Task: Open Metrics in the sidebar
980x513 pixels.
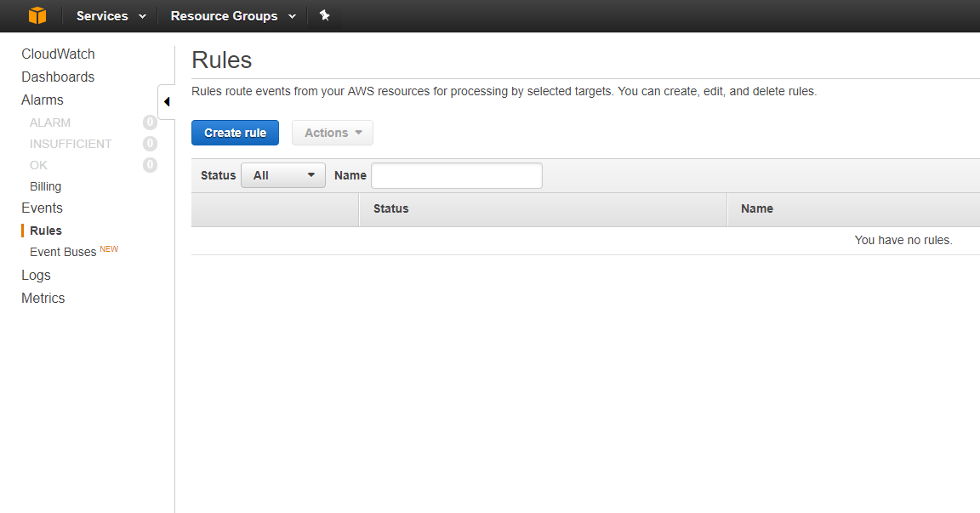Action: (x=43, y=298)
